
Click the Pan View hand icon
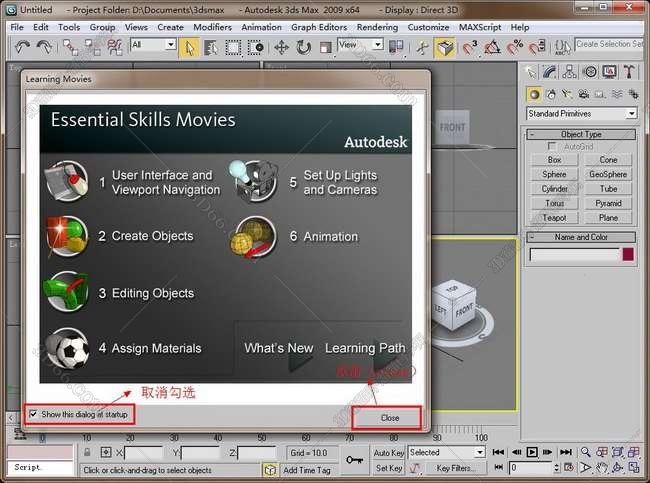(x=601, y=468)
